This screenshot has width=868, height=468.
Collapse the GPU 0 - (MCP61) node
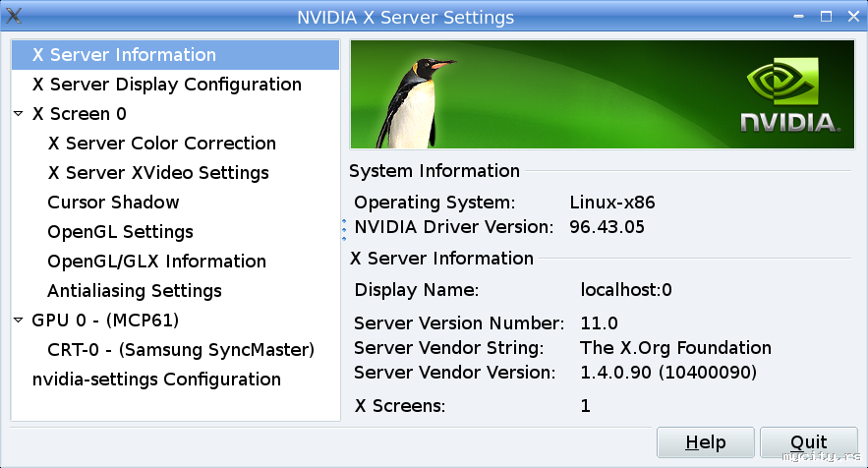19,321
